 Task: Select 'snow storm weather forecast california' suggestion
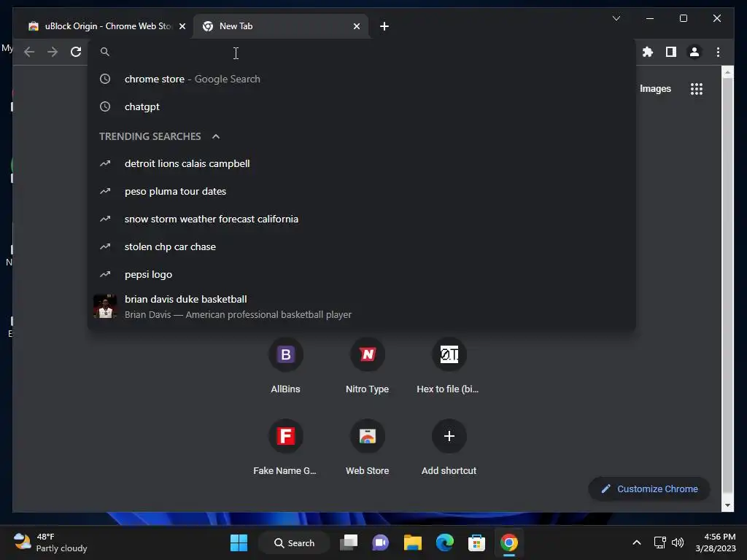[362, 219]
